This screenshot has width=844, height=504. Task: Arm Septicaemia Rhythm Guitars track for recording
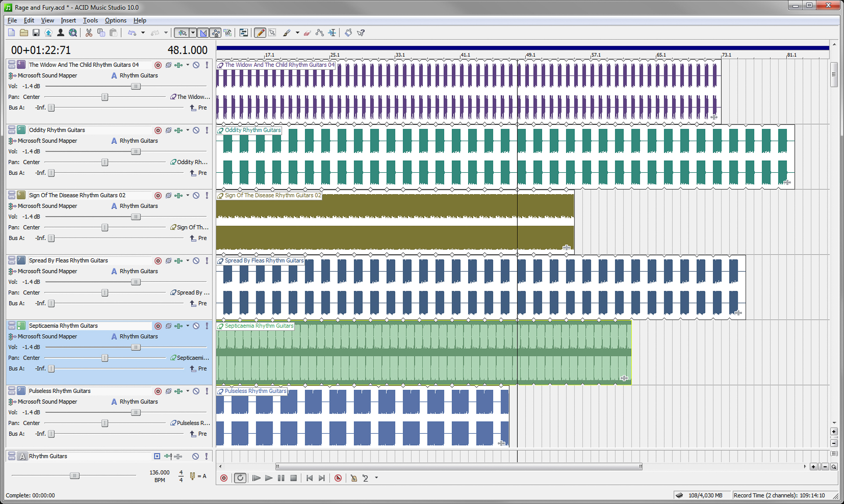tap(158, 326)
